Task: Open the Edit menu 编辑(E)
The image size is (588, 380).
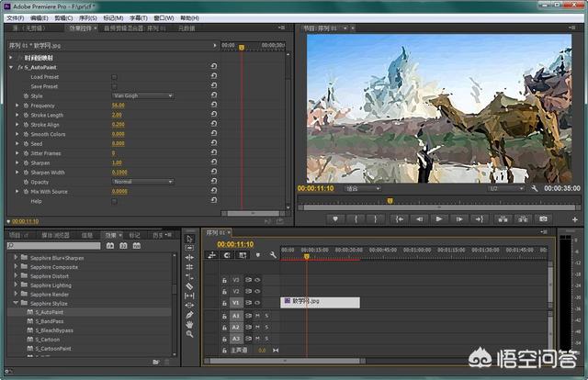Action: point(39,18)
